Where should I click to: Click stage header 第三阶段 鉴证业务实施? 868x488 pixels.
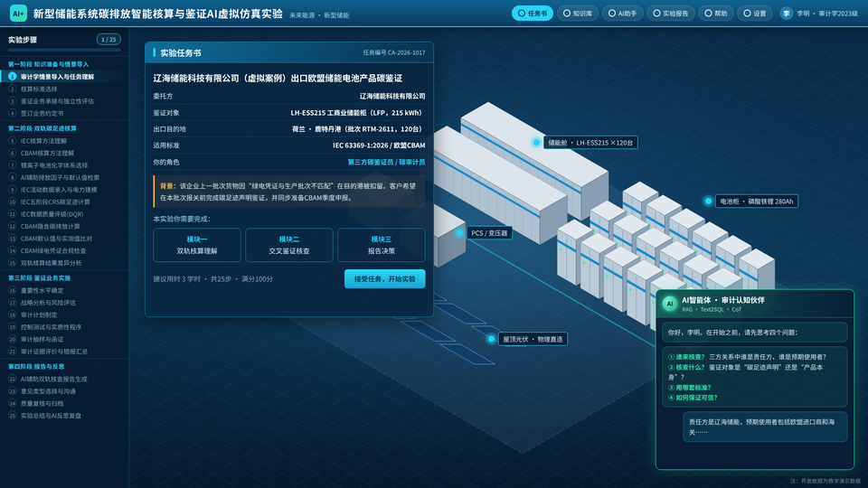pos(39,277)
